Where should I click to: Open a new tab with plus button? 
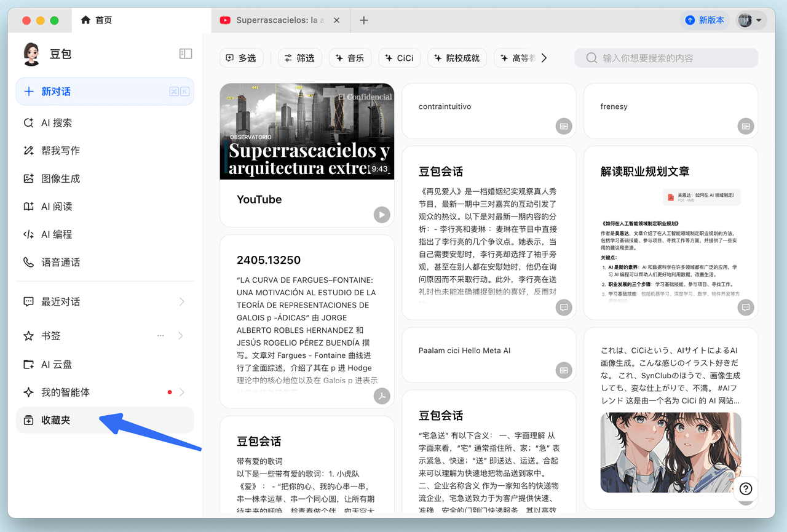[x=364, y=20]
